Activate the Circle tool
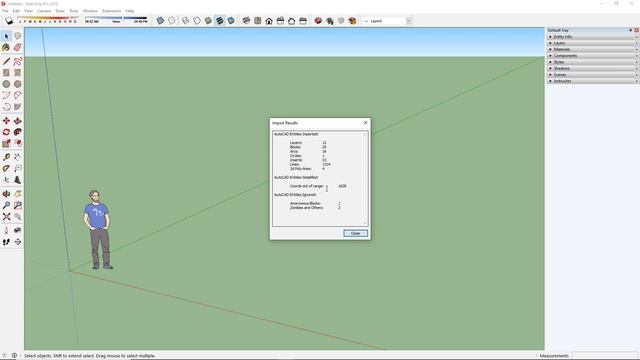This screenshot has width=640, height=360. click(6, 84)
